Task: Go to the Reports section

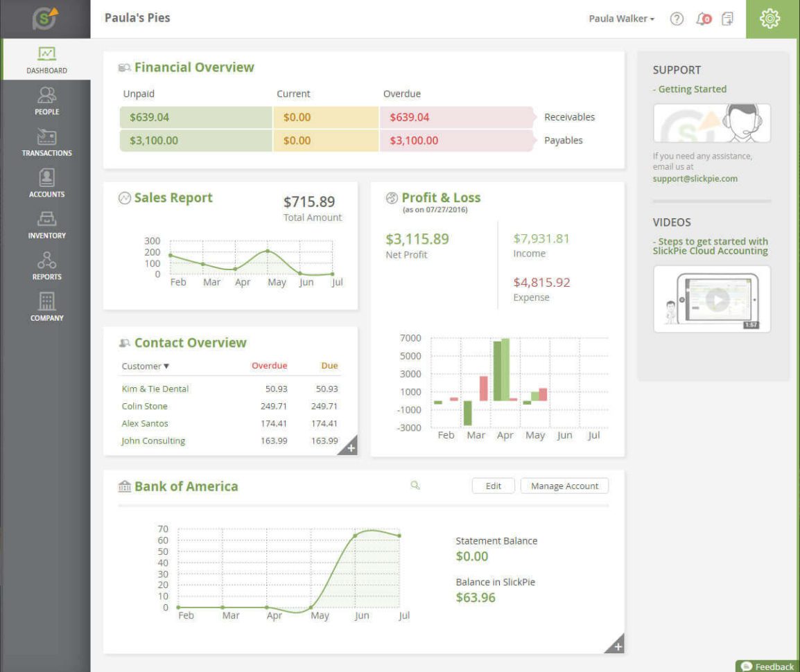Action: pos(46,266)
